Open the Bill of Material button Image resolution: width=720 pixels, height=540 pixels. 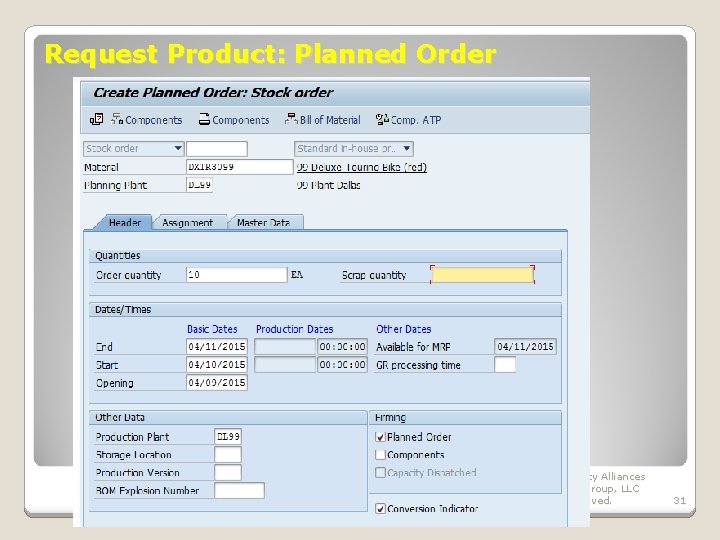pos(322,120)
